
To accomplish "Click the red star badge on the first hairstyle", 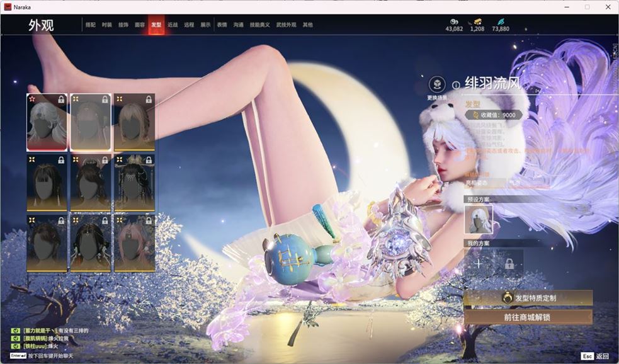I will click(32, 99).
